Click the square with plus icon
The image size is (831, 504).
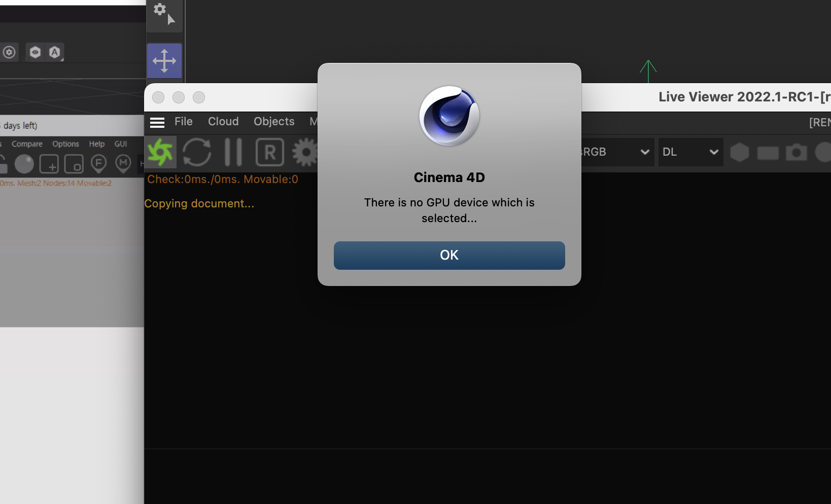tap(49, 164)
